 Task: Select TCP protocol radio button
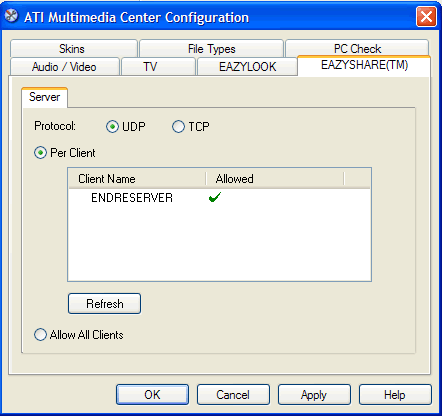point(178,127)
